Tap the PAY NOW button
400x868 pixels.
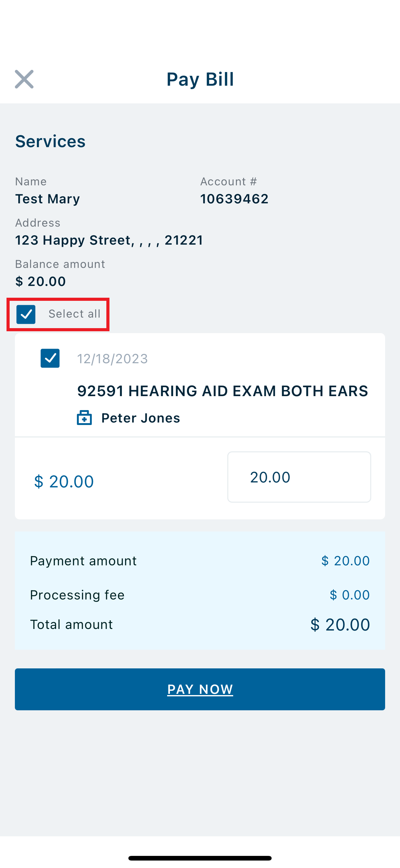[200, 689]
